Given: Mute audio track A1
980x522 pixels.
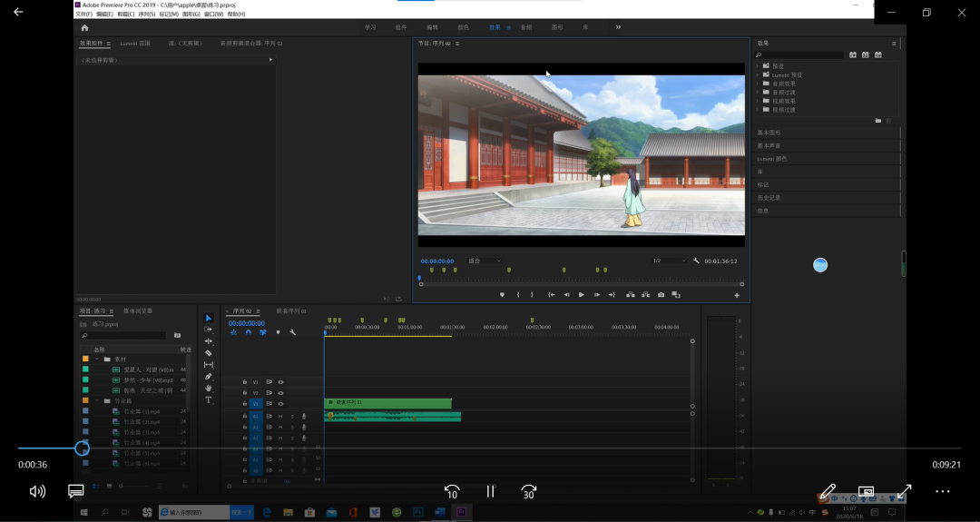Looking at the screenshot, I should (x=280, y=416).
